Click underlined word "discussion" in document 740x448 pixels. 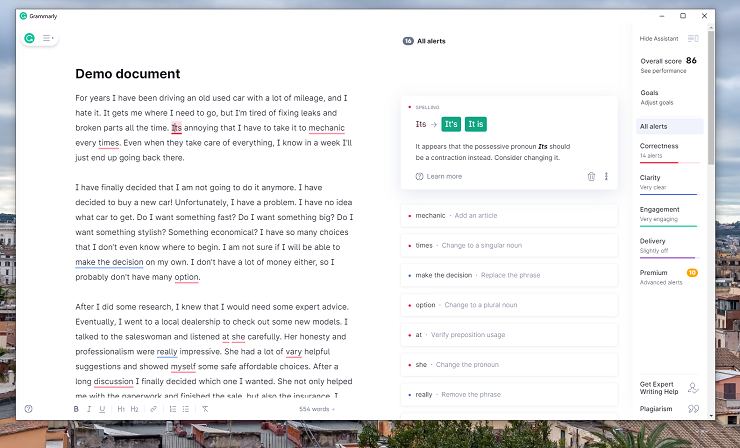point(113,381)
